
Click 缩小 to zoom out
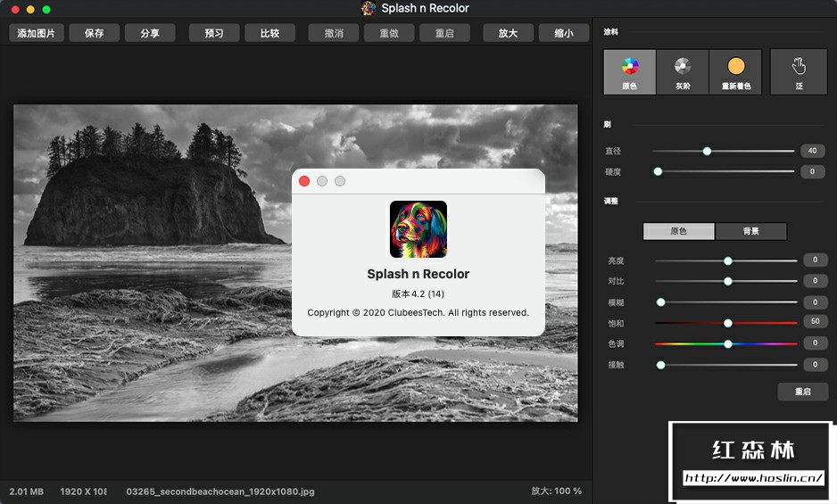564,33
